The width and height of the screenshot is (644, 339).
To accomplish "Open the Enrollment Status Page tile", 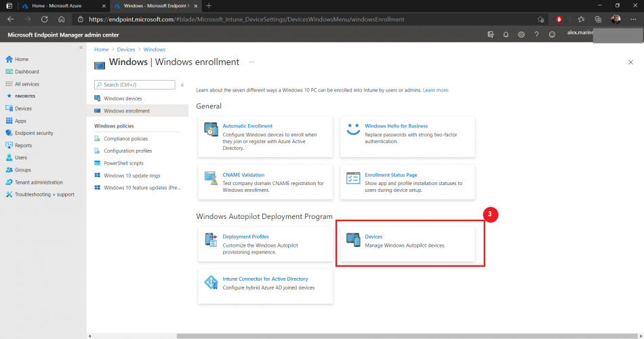I will click(x=407, y=182).
